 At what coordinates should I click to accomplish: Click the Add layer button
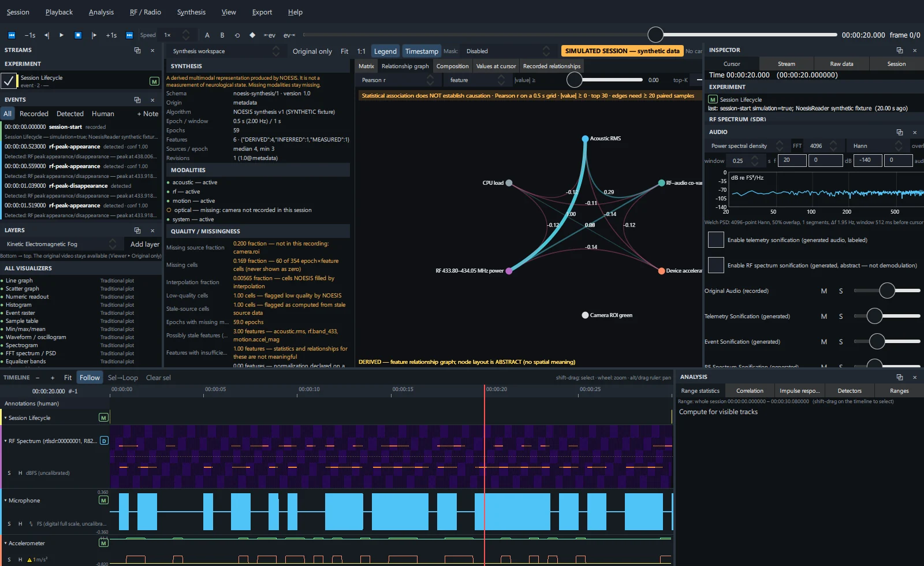pos(145,244)
